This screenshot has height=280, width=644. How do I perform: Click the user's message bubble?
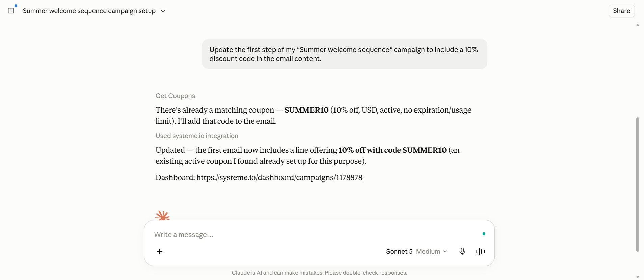pos(345,54)
